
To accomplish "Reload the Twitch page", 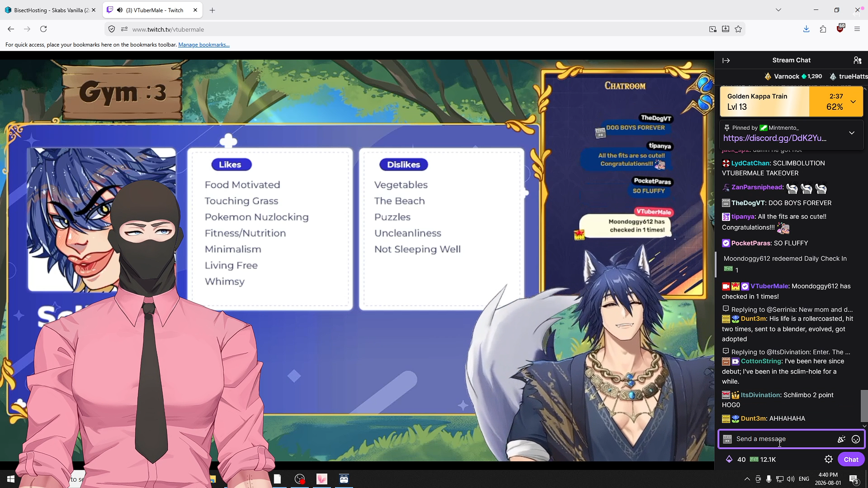I will (43, 29).
